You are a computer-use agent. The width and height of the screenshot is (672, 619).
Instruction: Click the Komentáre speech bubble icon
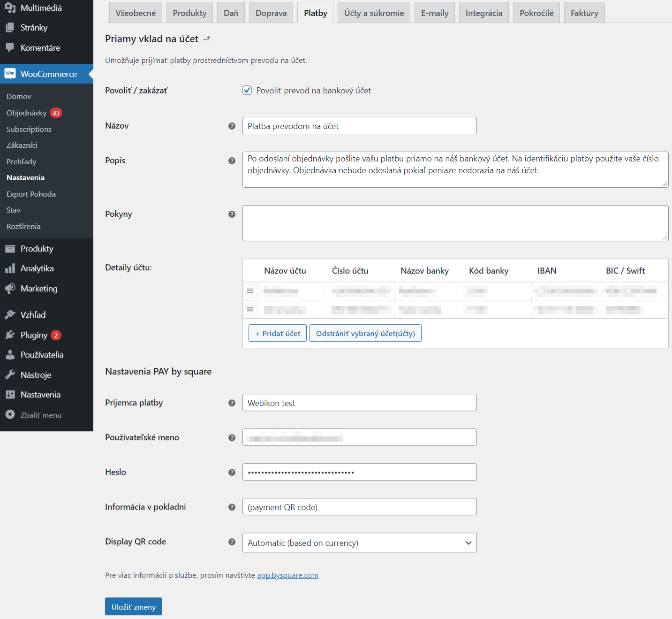pos(10,48)
